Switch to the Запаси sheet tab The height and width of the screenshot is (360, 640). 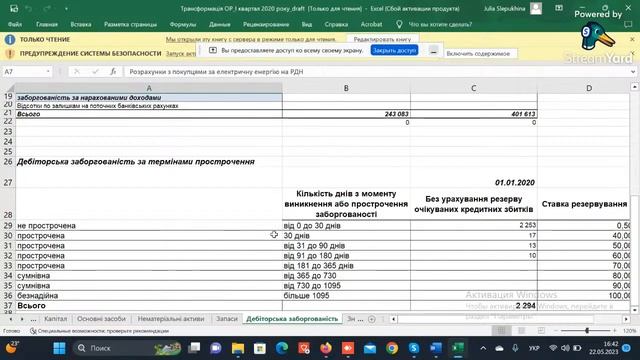[227, 319]
